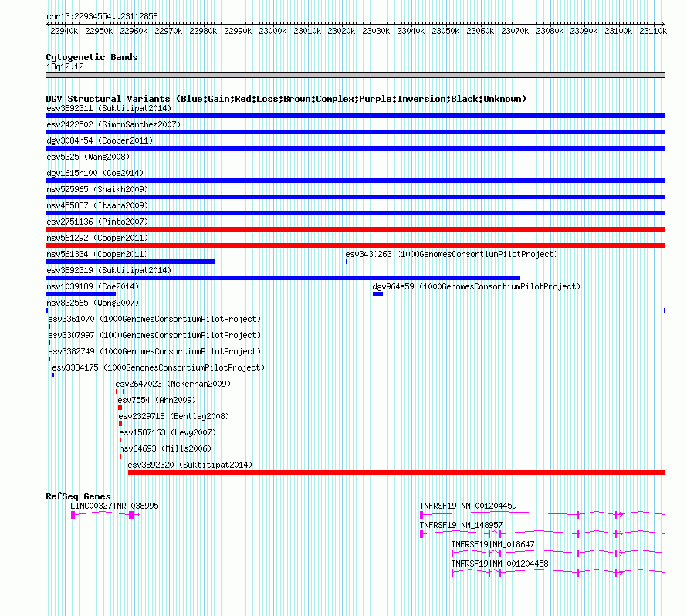The image size is (687, 616).
Task: Open the esv5325 (Wang2008) variant label
Action: coord(88,157)
